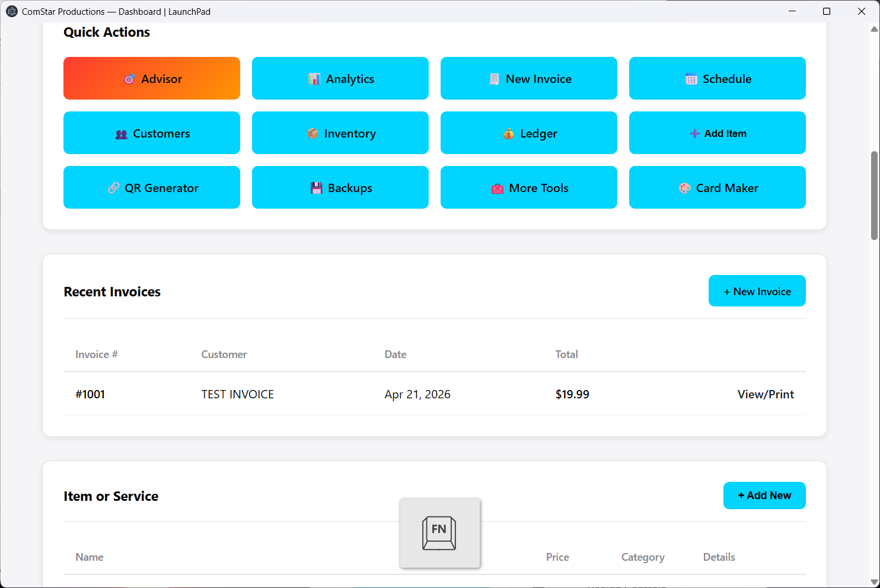Click + Add New in Item or Service
Viewport: 880px width, 588px height.
(764, 496)
